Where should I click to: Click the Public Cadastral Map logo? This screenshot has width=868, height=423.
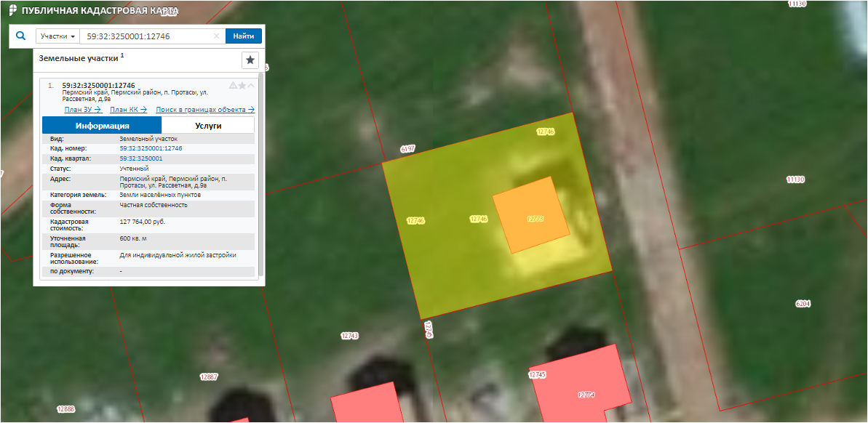[x=13, y=12]
